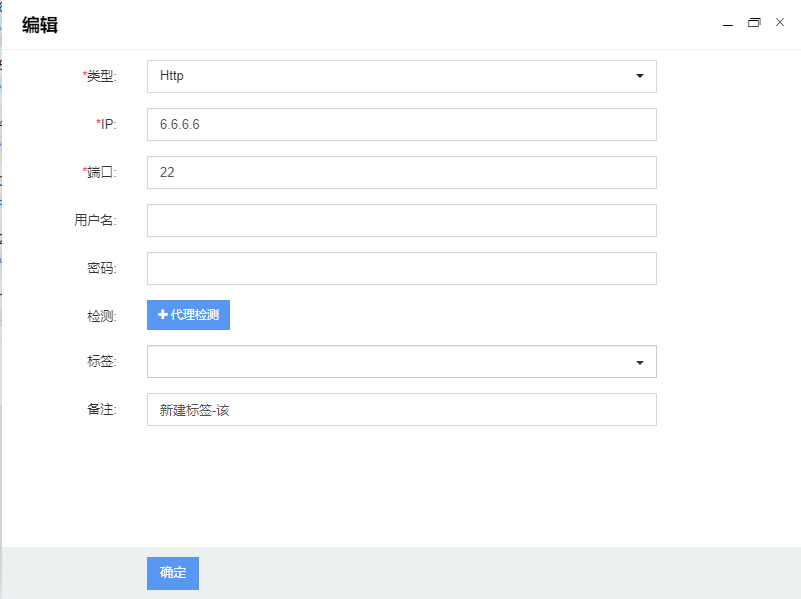Select the empty 用户名 input box

point(402,221)
